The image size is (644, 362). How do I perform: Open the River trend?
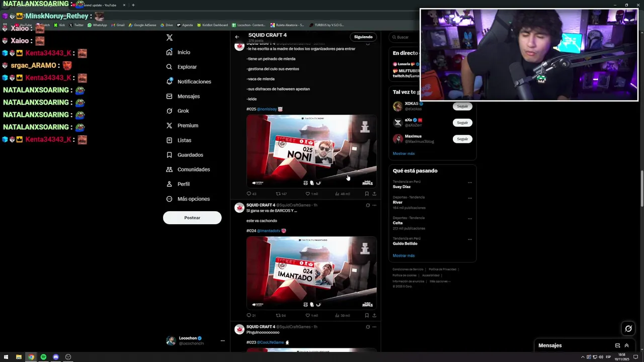[x=397, y=202]
